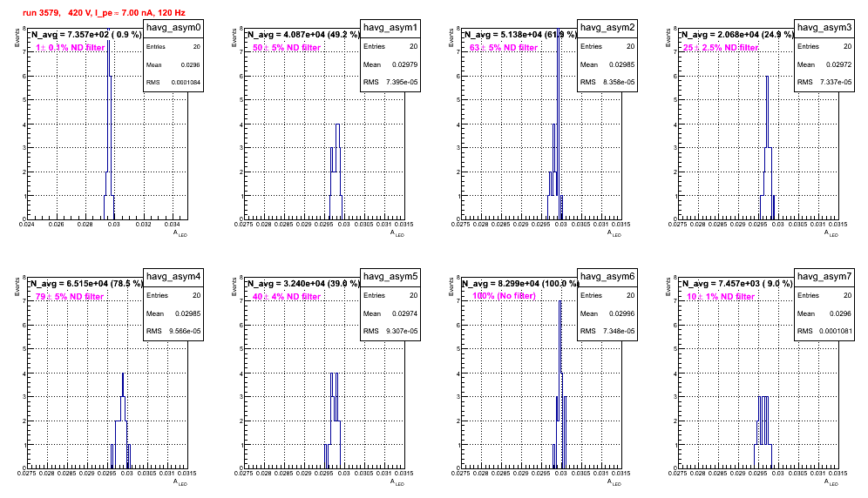This screenshot has width=868, height=498.
Task: Pick the magenta '1± 0.1% ND filter' text
Action: click(x=71, y=48)
